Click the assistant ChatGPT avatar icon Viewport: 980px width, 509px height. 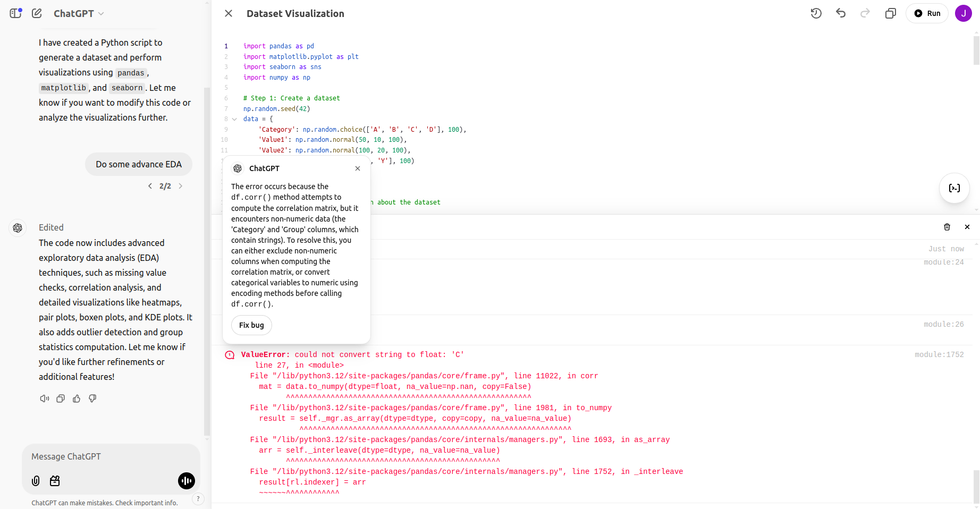[x=18, y=228]
